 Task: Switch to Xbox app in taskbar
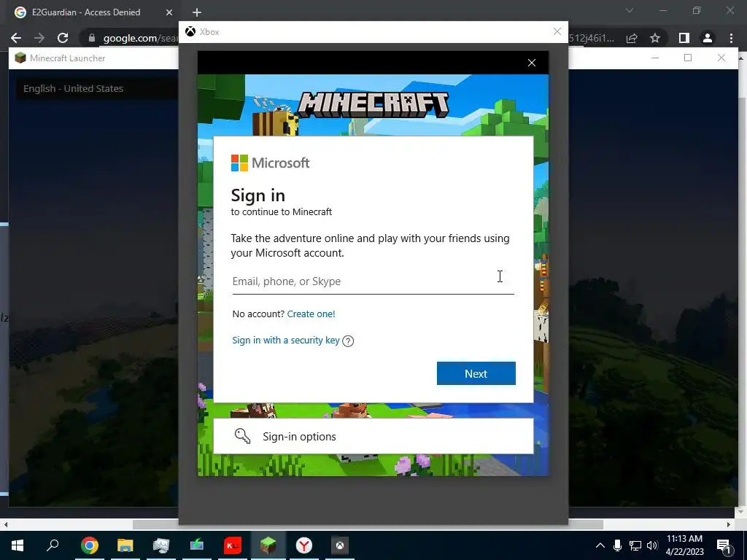[x=340, y=545]
